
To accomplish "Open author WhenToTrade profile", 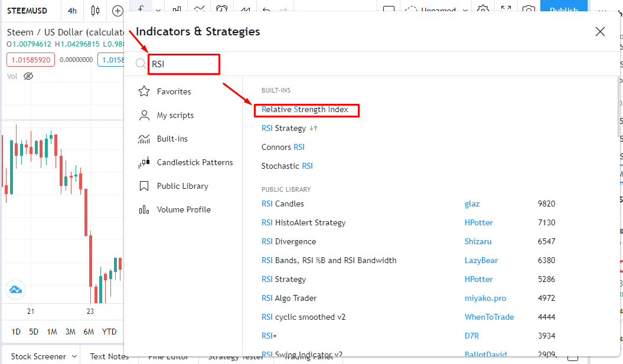I will pyautogui.click(x=489, y=317).
